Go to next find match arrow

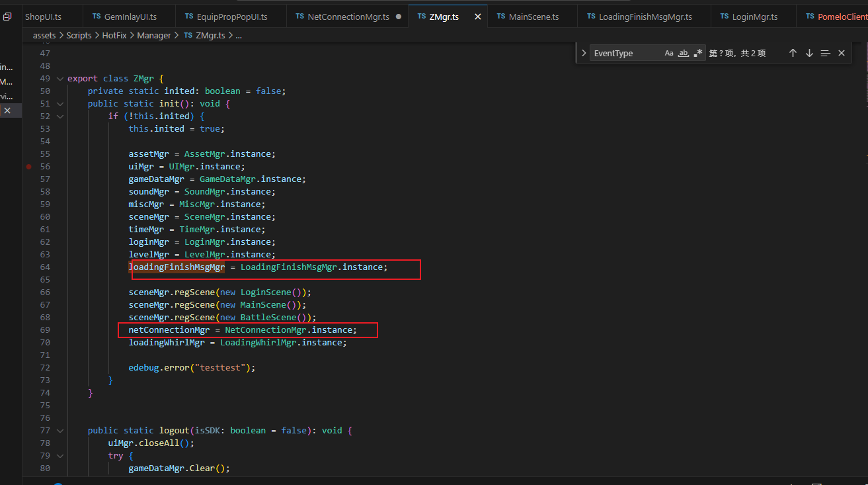(x=809, y=53)
